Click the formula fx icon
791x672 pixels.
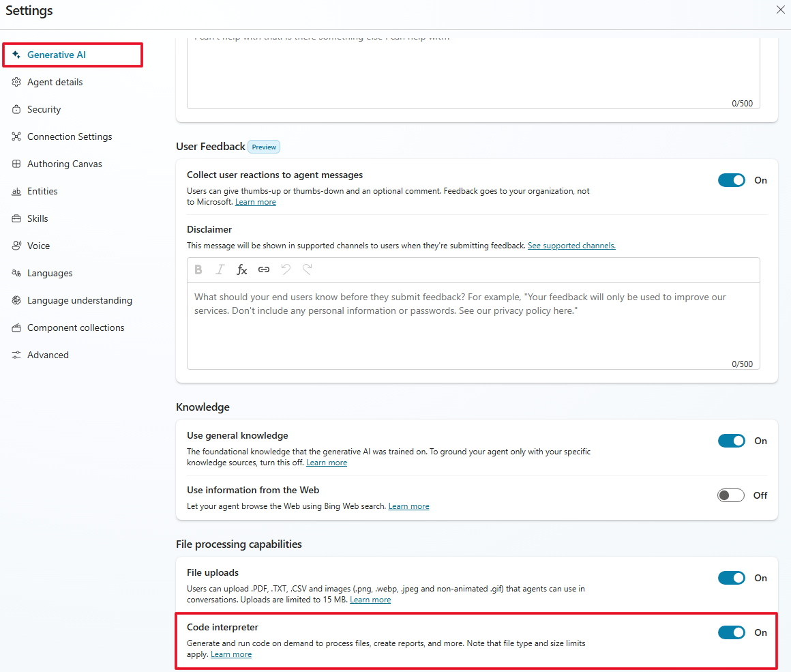pyautogui.click(x=242, y=269)
